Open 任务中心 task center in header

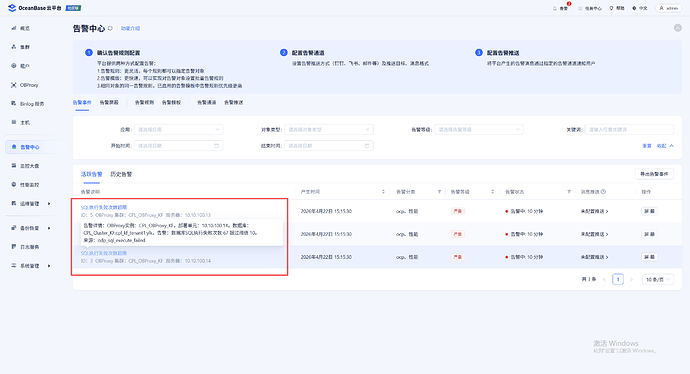point(590,8)
